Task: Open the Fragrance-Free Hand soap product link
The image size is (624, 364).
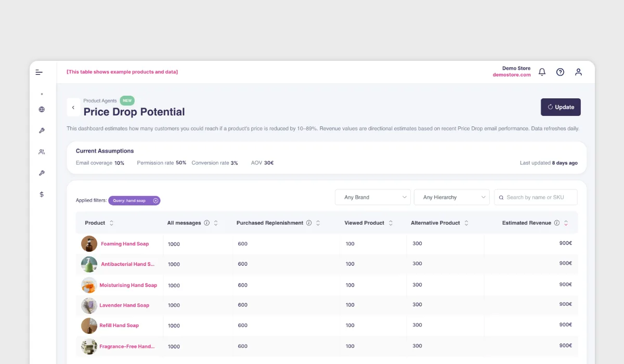Action: point(127,346)
